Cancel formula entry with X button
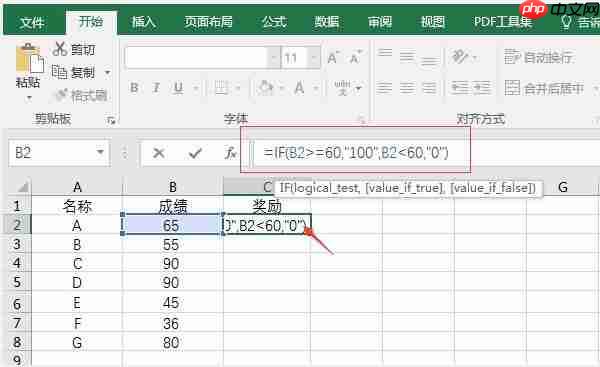This screenshot has height=367, width=600. pos(158,153)
